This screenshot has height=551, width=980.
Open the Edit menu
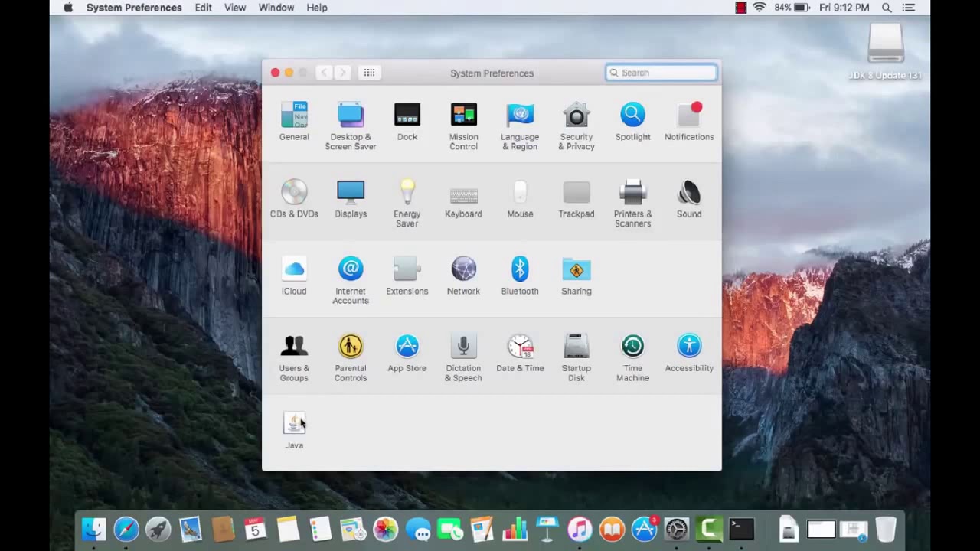tap(203, 8)
